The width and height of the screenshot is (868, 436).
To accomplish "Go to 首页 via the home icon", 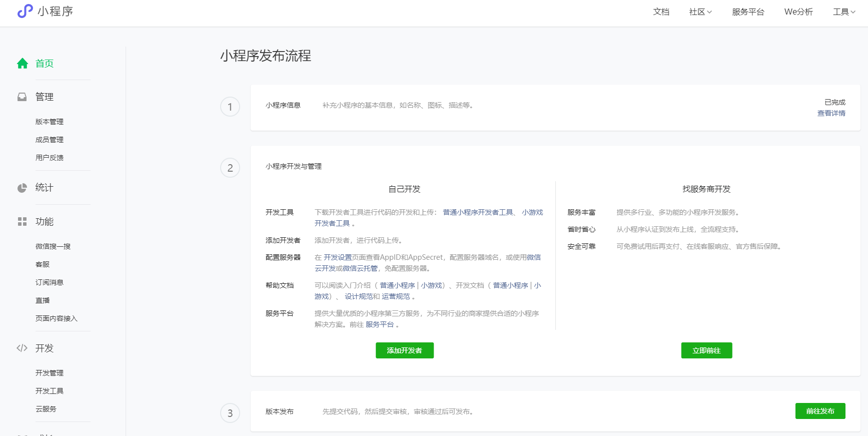I will click(x=23, y=64).
